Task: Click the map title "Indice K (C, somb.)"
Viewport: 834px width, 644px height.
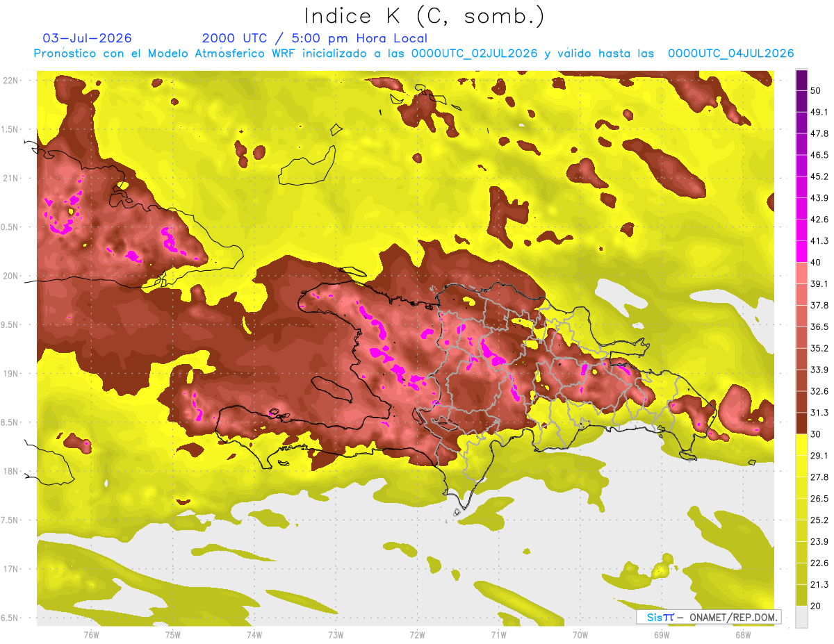Action: (424, 17)
